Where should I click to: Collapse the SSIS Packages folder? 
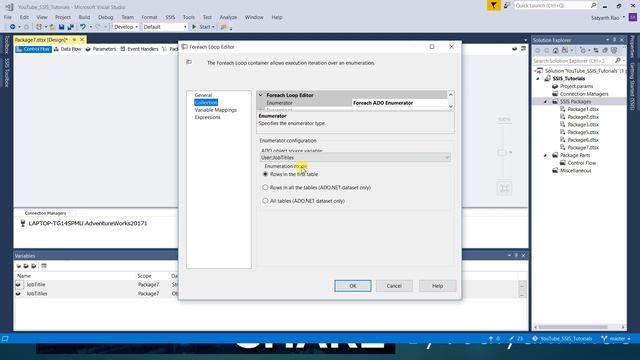(545, 102)
